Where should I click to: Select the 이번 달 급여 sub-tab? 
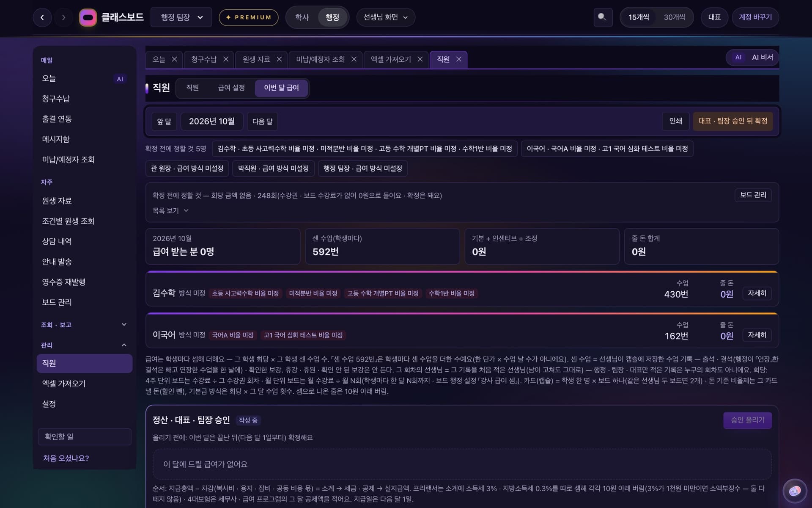coord(281,88)
